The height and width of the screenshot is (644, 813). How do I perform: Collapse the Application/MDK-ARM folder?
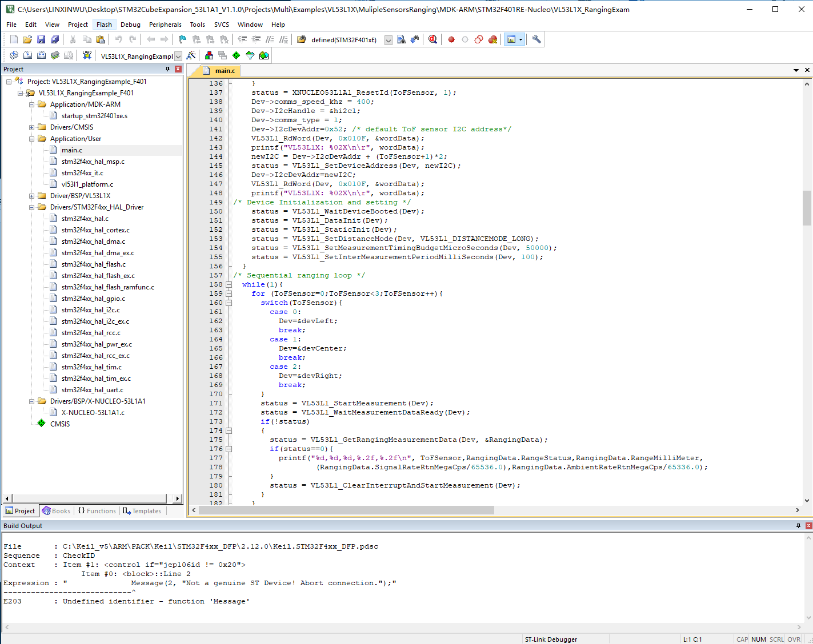click(32, 104)
